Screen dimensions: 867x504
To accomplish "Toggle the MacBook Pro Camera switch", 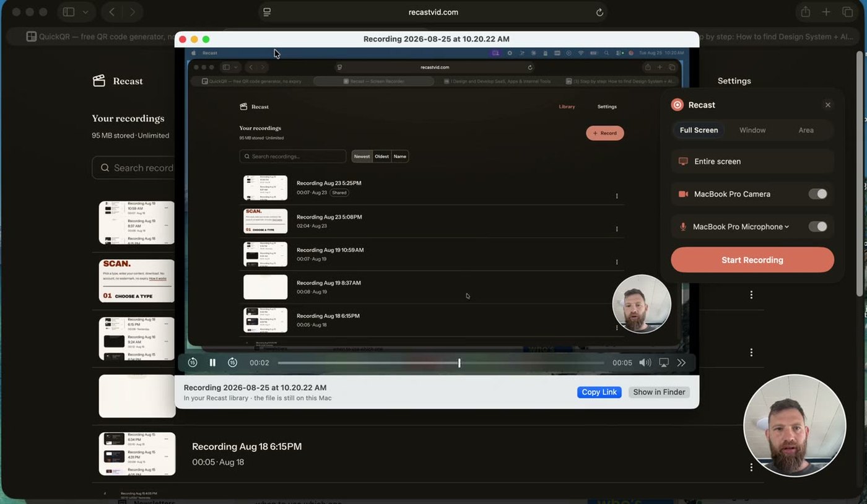I will point(817,194).
